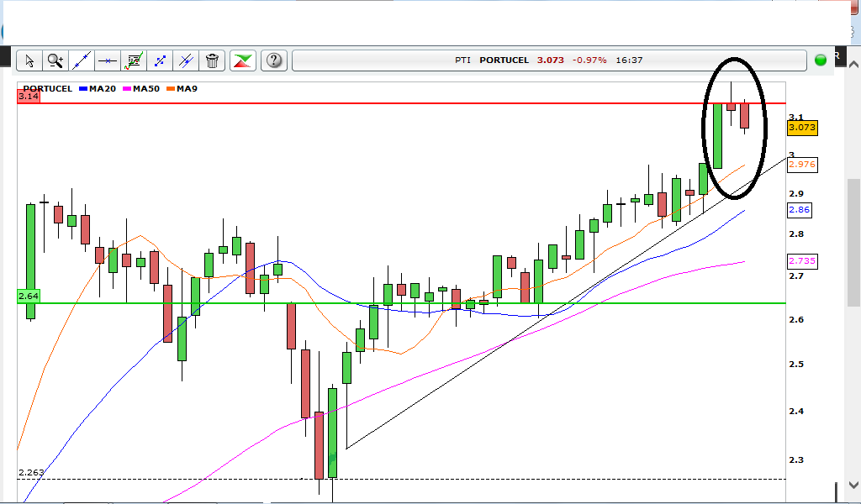Open the indicators chart studies tool

click(x=134, y=60)
